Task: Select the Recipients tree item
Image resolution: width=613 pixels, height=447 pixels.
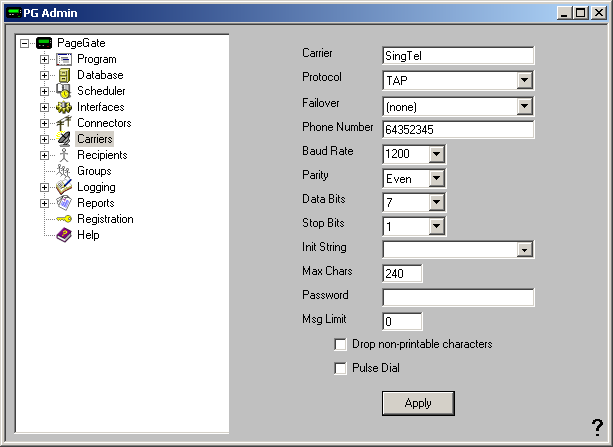Action: (102, 155)
